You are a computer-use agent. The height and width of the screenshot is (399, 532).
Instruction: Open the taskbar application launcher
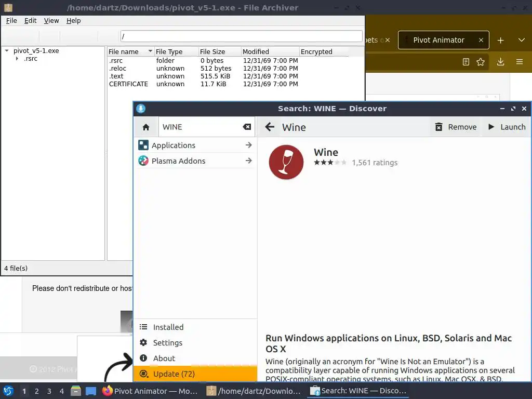[8, 391]
